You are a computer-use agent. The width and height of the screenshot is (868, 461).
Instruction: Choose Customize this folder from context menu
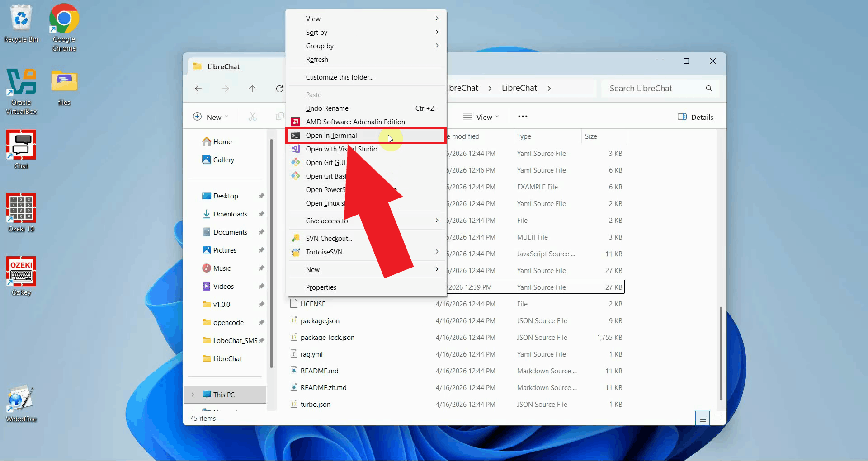point(366,77)
